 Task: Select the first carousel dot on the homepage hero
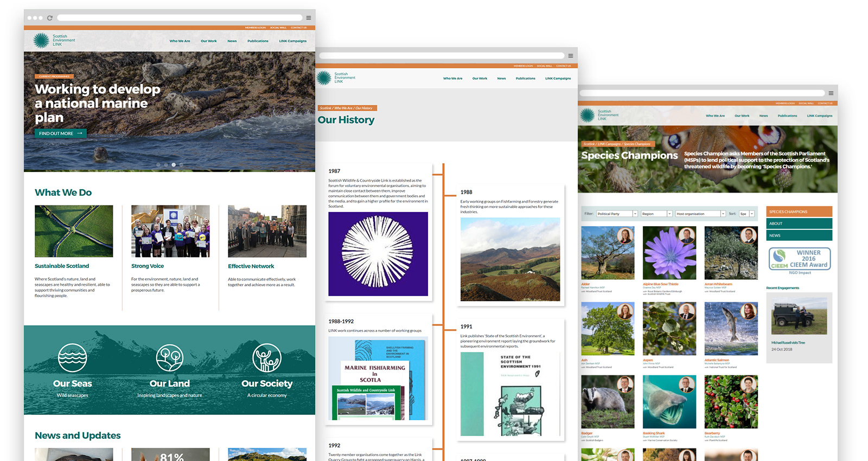click(158, 164)
